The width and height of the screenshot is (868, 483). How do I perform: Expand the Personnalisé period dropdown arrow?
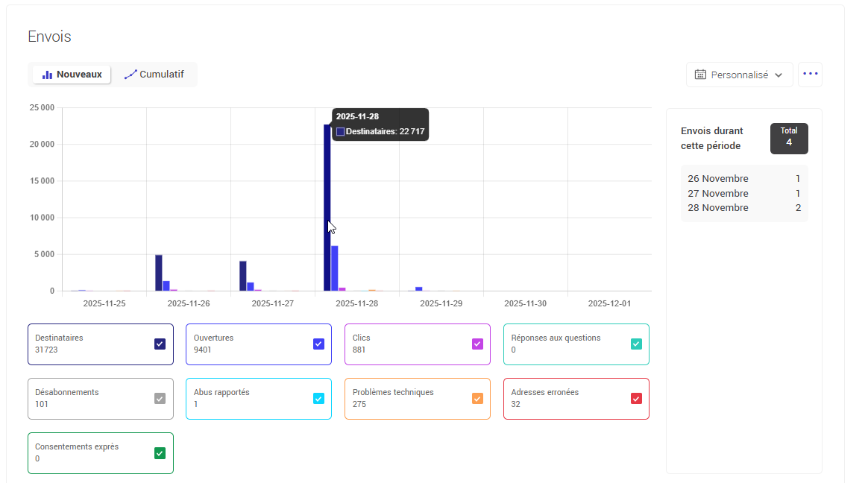click(779, 75)
